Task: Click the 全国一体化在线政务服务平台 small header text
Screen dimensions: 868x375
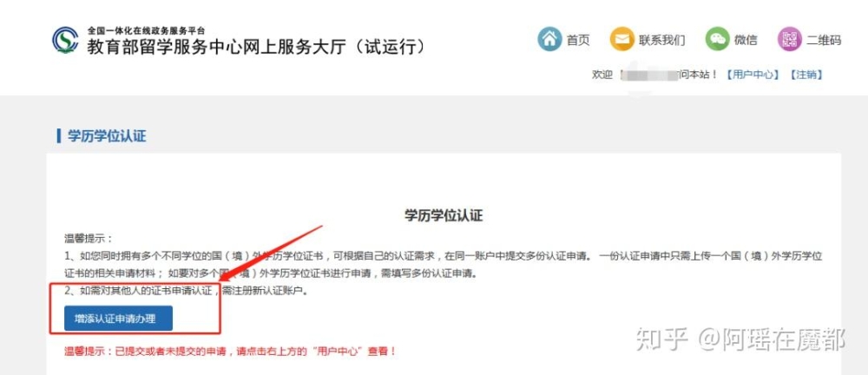Action: 146,31
